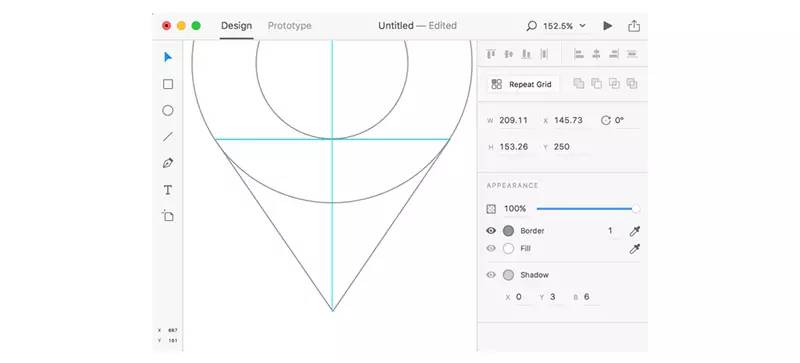Switch to the Prototype tab
800x363 pixels.
[290, 26]
